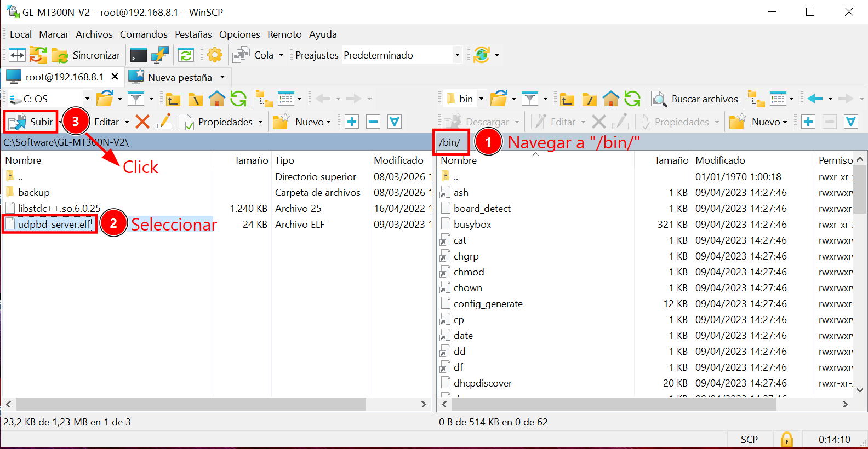Open the terminal console icon
The height and width of the screenshot is (449, 868).
pos(138,55)
